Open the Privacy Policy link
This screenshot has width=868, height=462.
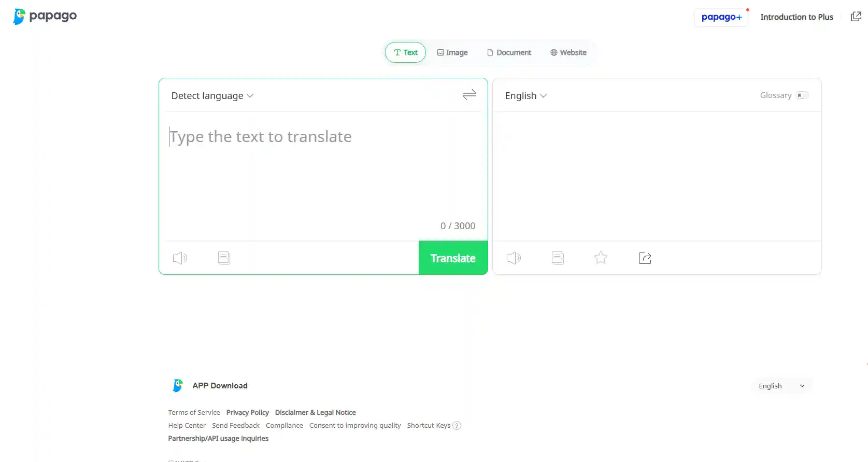pos(248,413)
